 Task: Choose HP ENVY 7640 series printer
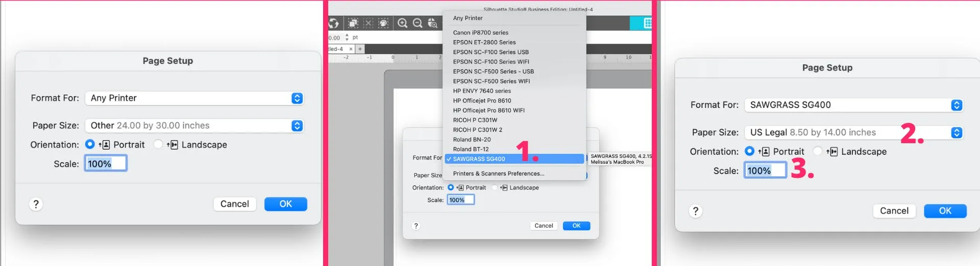[514, 91]
